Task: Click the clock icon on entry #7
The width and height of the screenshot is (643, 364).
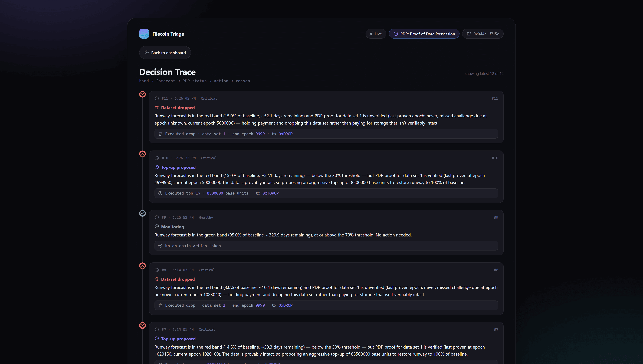Action: tap(157, 329)
